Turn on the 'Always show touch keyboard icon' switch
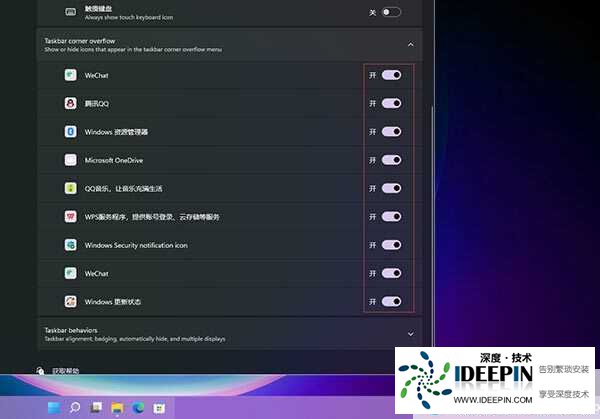The width and height of the screenshot is (600, 419). 391,12
